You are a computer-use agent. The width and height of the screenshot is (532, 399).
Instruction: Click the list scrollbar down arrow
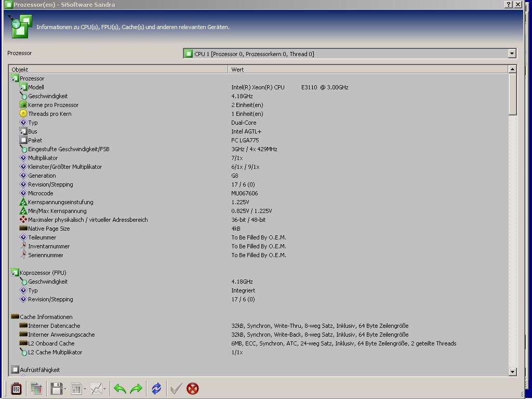tap(512, 372)
